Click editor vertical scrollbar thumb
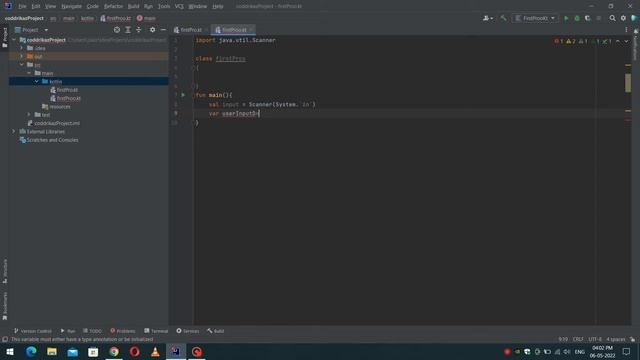Screen dimensions: 640x360 [628, 83]
